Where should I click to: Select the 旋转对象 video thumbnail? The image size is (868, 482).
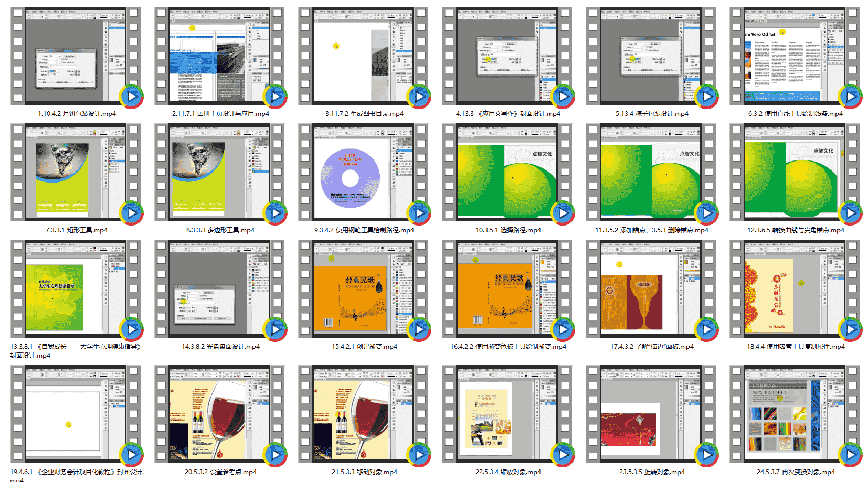pos(651,414)
